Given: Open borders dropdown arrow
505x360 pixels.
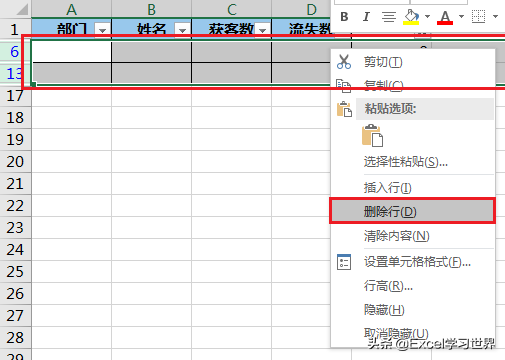Looking at the screenshot, I should click(x=495, y=16).
